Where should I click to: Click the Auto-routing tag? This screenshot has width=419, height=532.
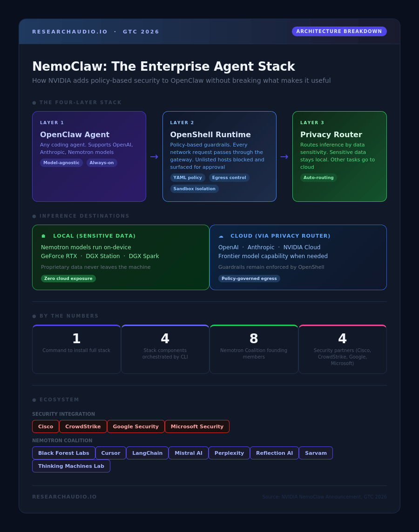(318, 178)
